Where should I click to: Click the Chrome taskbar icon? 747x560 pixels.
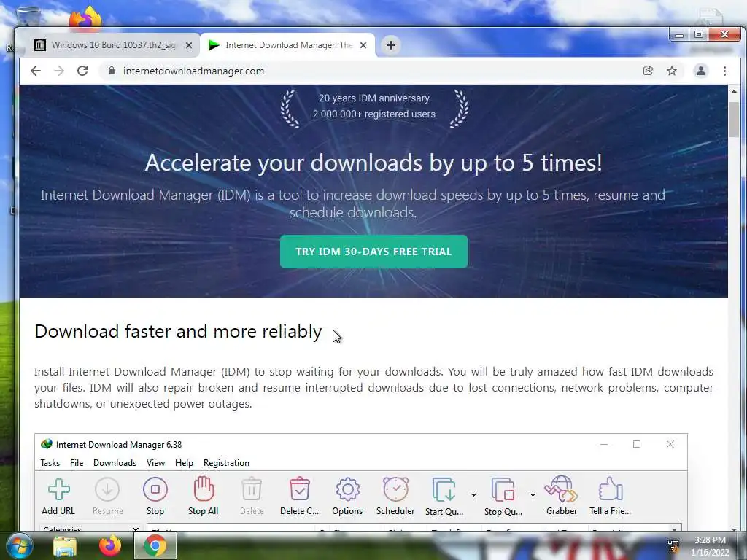(x=155, y=545)
